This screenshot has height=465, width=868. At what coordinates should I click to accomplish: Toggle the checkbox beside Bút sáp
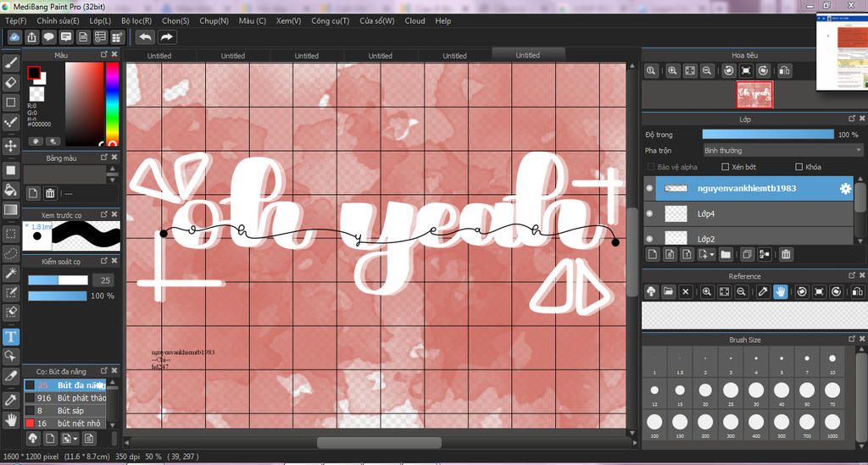(30, 410)
